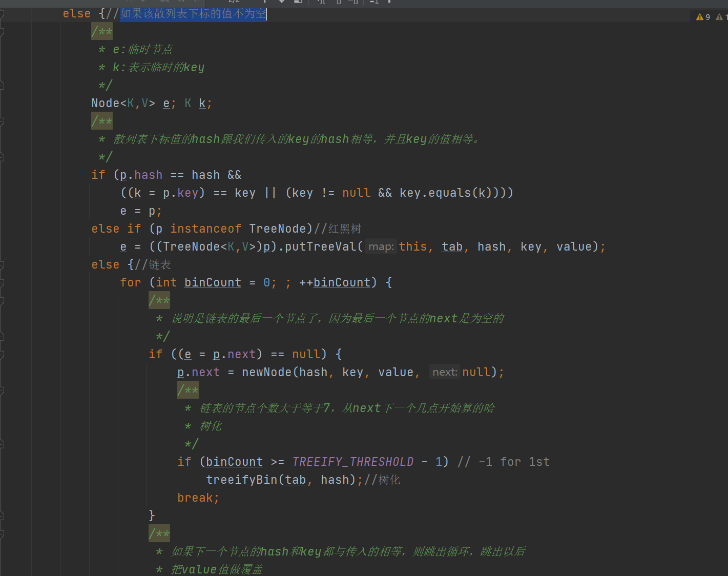Collapse the 'else {//链表' block fold marker
728x576 pixels.
coord(2,265)
